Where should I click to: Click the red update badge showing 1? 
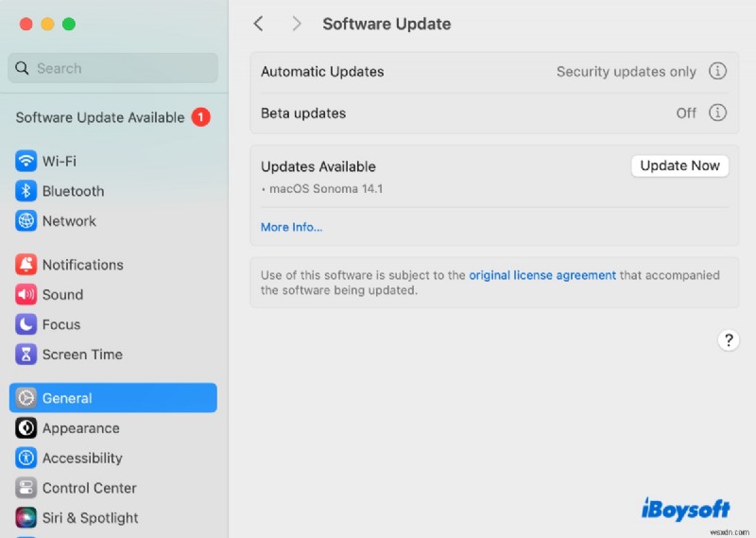point(200,116)
